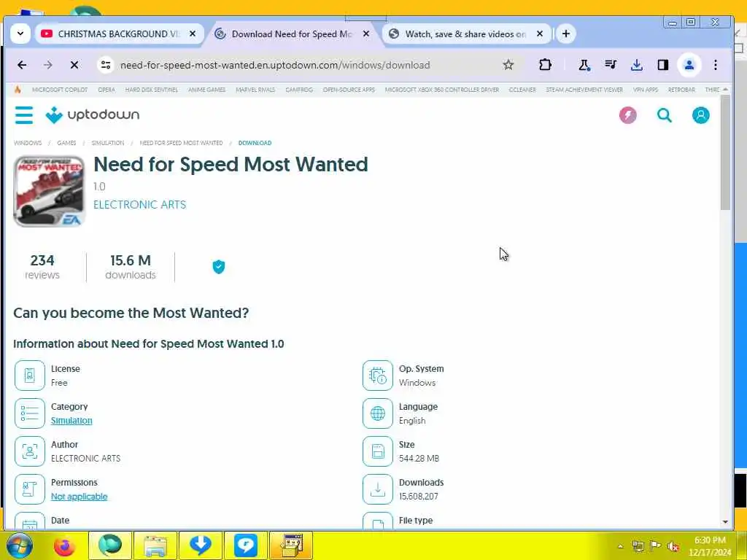Open browser profile avatar
This screenshot has height=560, width=747.
(x=689, y=65)
